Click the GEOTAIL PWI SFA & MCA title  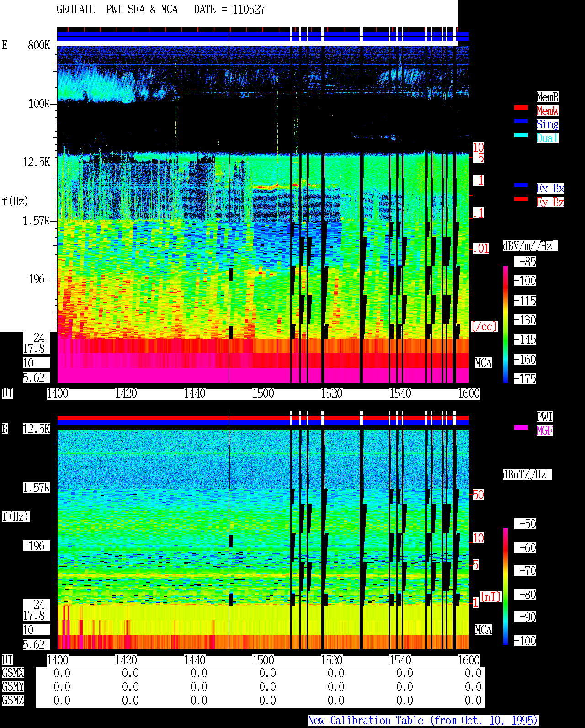(117, 10)
